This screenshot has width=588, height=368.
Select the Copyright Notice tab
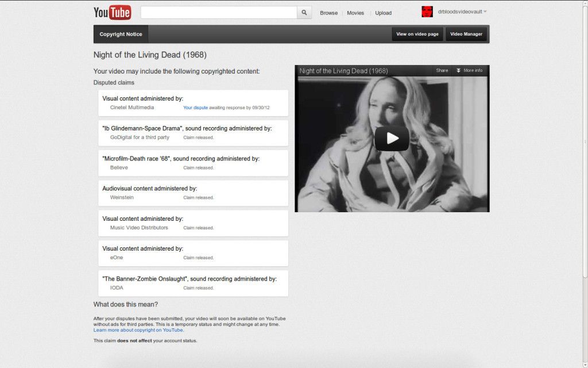point(121,34)
